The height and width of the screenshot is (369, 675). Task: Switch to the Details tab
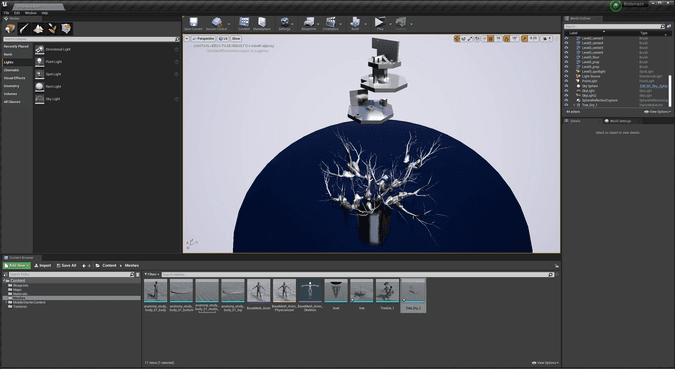(576, 121)
